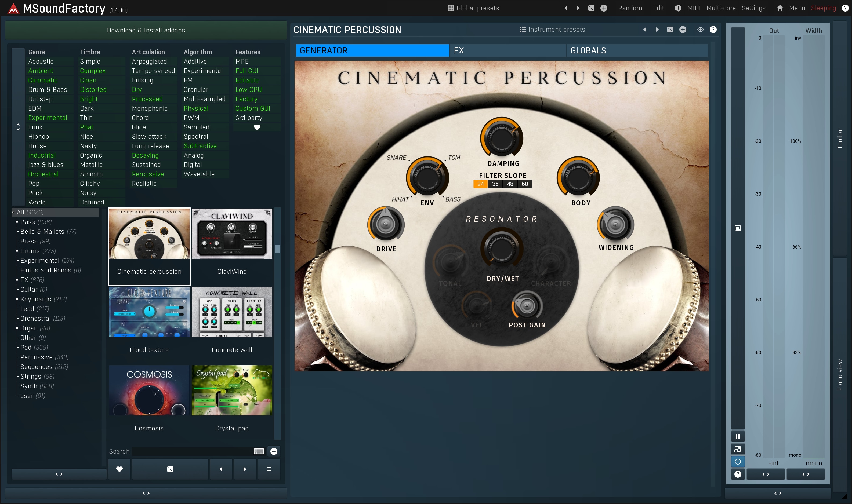Screen dimensions: 852x504
Task: Expand the Keyboards category tree node
Action: pyautogui.click(x=17, y=299)
